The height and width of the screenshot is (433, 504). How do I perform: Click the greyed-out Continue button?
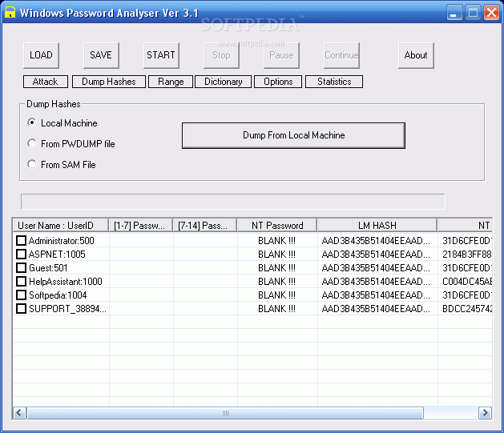341,55
